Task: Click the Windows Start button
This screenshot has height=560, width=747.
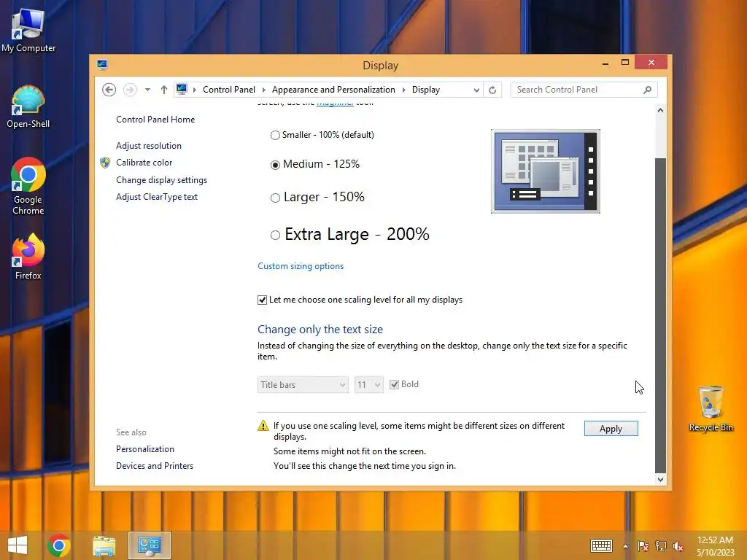Action: click(x=18, y=545)
